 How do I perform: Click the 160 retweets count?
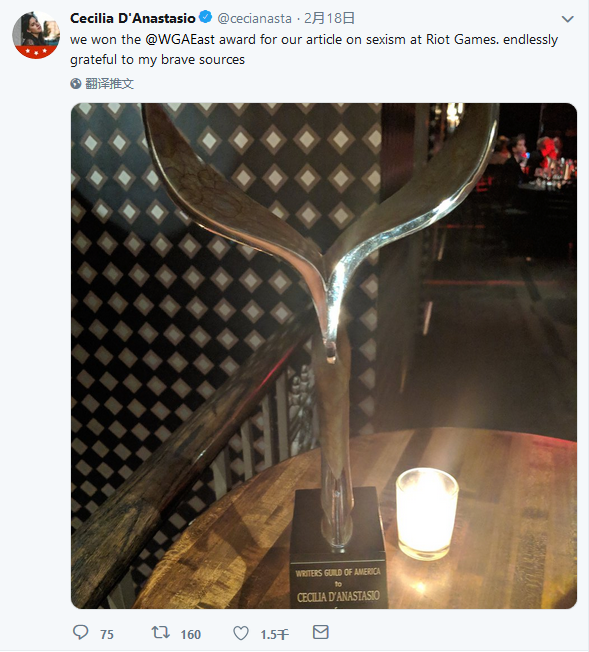191,635
